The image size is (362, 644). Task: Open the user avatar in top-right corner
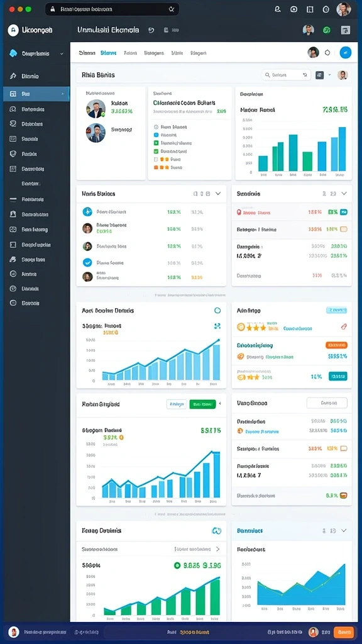coord(344,9)
